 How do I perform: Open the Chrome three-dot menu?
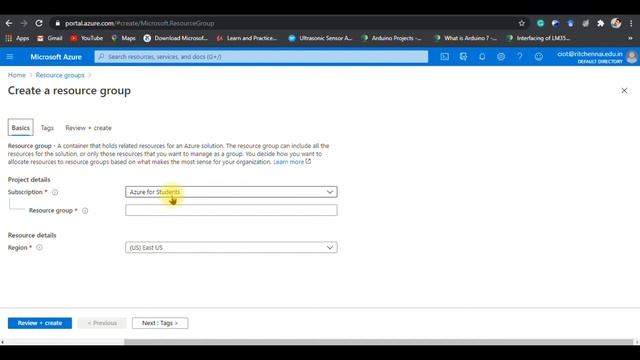click(x=631, y=23)
